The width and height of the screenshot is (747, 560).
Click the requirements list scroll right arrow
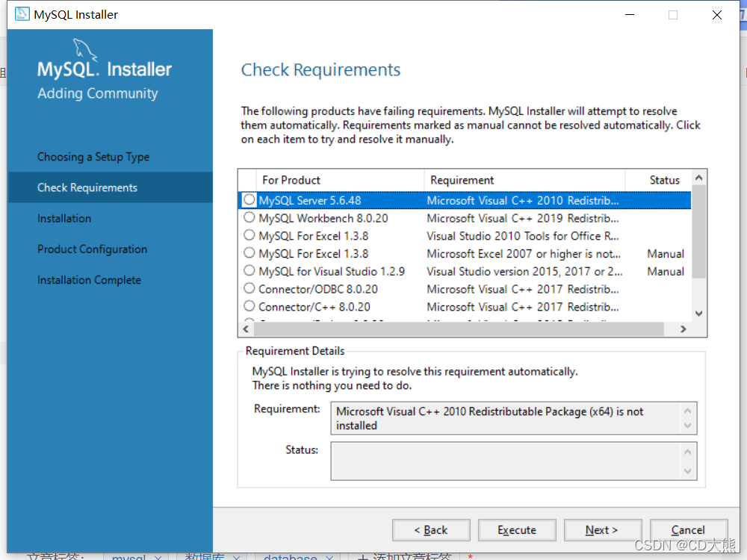[x=684, y=329]
